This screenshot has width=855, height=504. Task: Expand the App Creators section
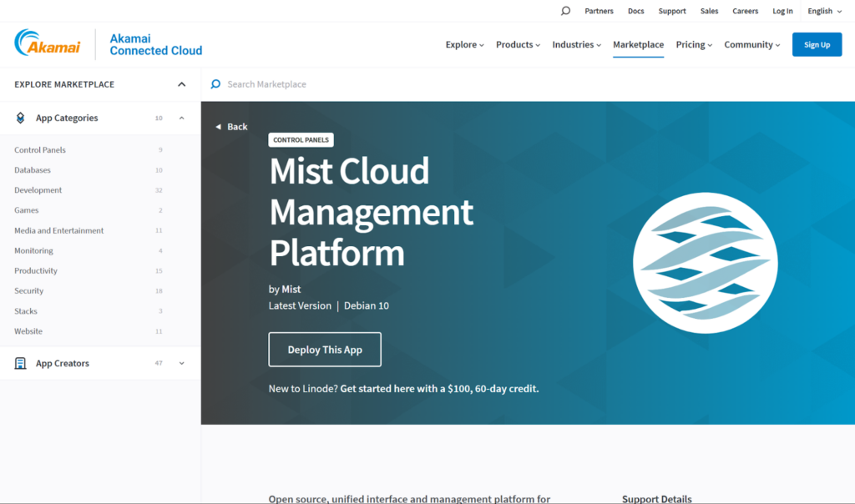click(181, 364)
